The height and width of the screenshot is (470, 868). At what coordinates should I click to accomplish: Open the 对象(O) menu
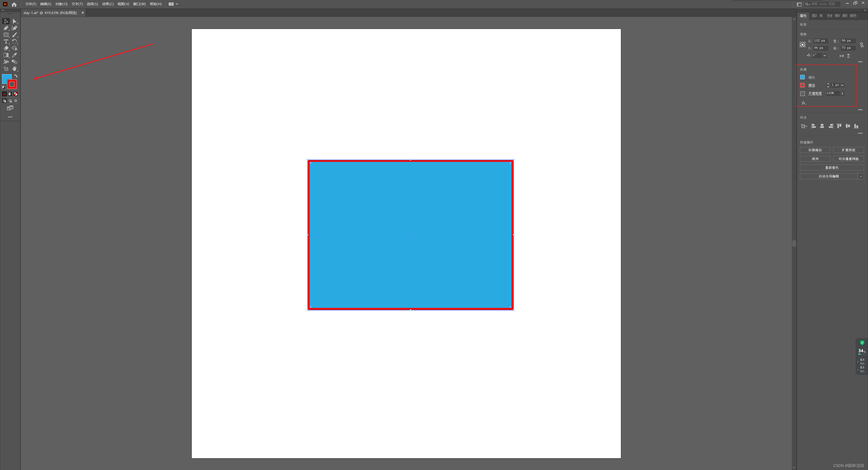pos(61,4)
